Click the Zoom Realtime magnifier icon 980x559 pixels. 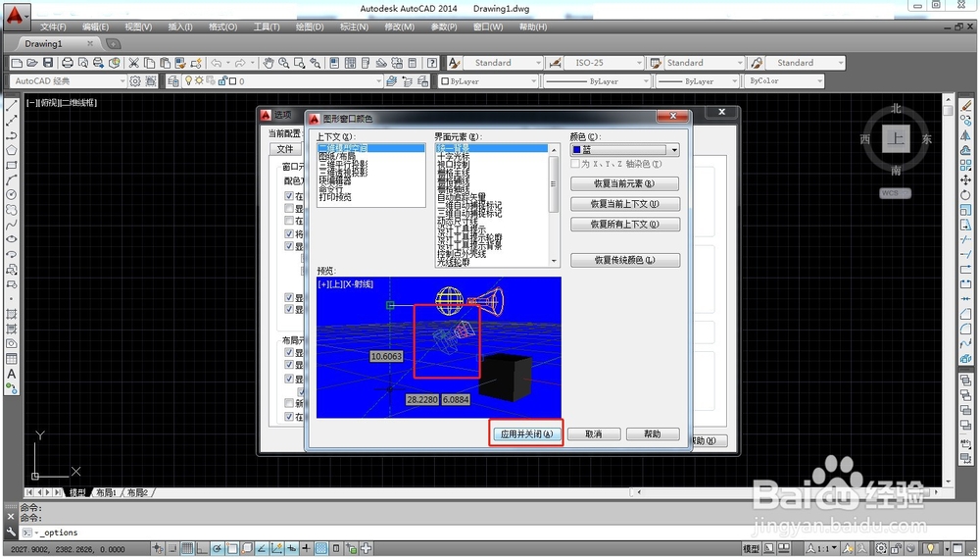point(284,63)
